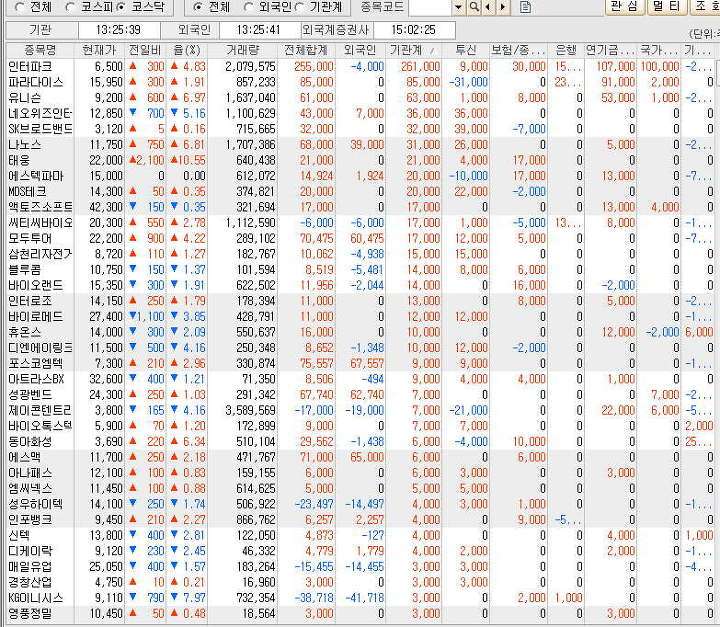This screenshot has height=627, width=720.
Task: Select the 인포뱅크 stock name
Action: pyautogui.click(x=30, y=520)
